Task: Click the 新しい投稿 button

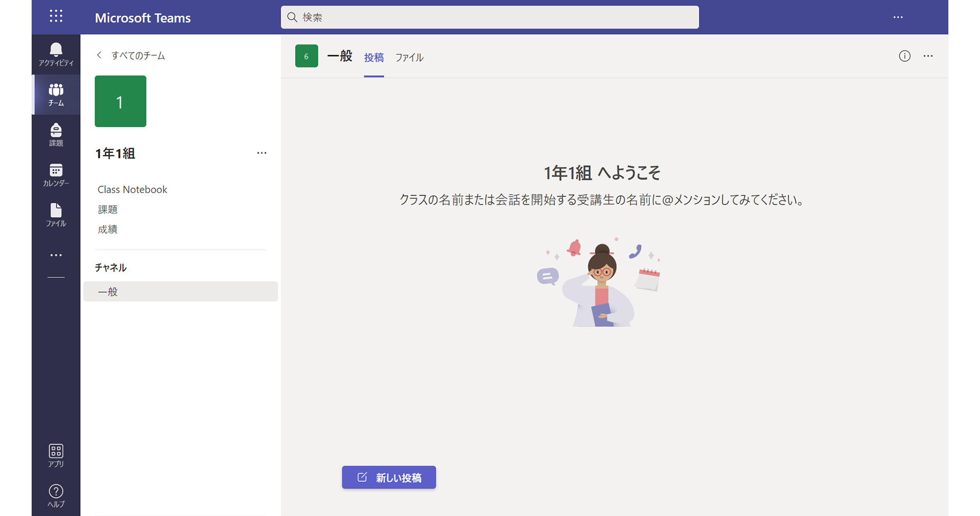Action: (x=389, y=477)
